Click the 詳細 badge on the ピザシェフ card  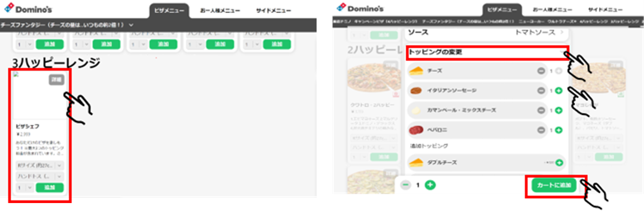(x=57, y=80)
